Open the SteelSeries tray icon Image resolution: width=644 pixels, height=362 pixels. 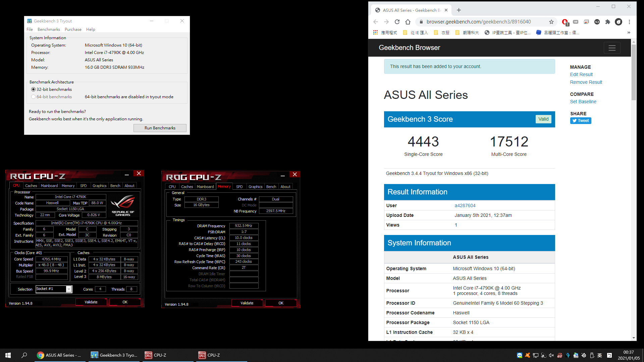(x=584, y=355)
